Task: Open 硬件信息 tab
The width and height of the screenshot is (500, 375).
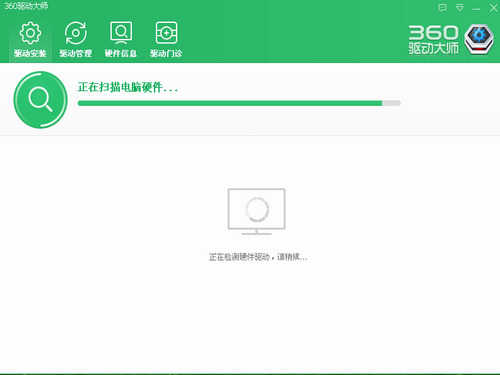Action: 121,39
